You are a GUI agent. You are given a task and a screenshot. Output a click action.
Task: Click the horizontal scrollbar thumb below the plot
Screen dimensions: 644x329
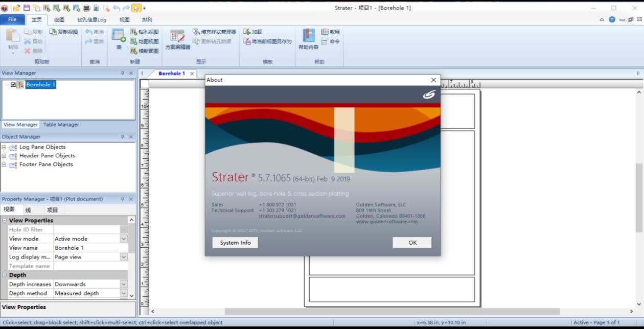392,311
